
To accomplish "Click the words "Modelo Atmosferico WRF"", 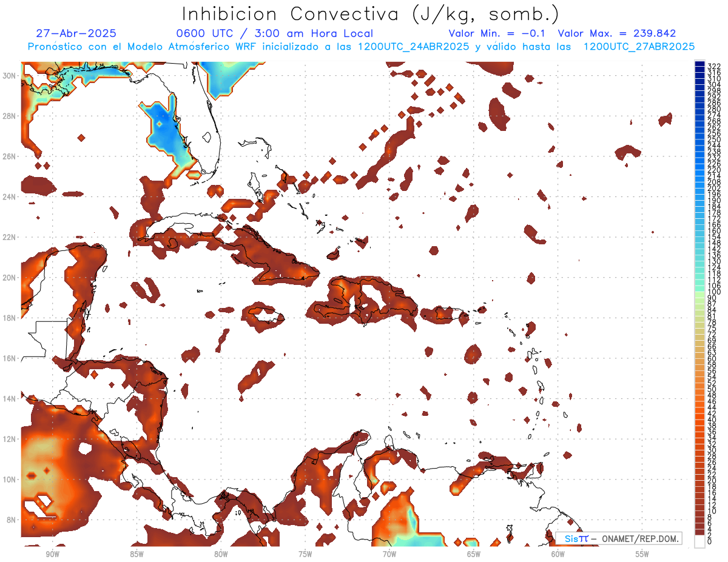I will (x=192, y=47).
